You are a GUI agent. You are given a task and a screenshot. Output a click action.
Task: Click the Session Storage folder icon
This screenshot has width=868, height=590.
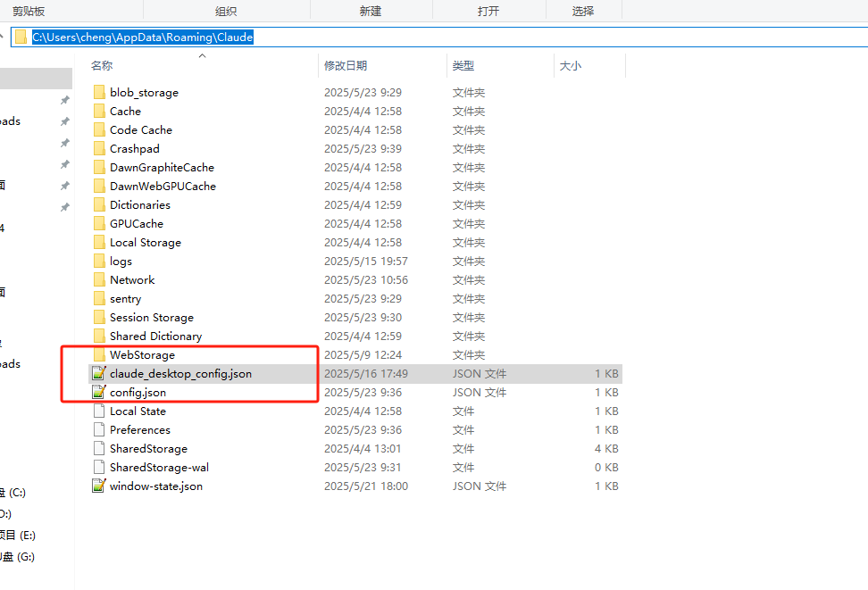tap(99, 317)
